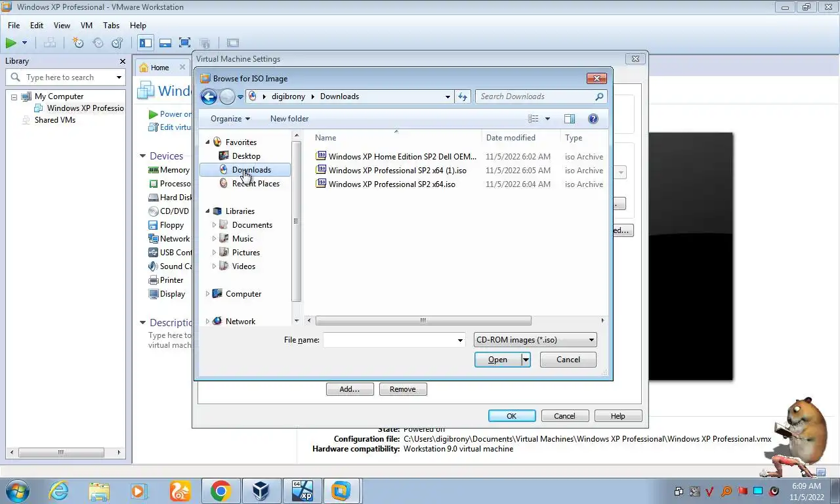Collapse the Favorites tree group

click(207, 142)
